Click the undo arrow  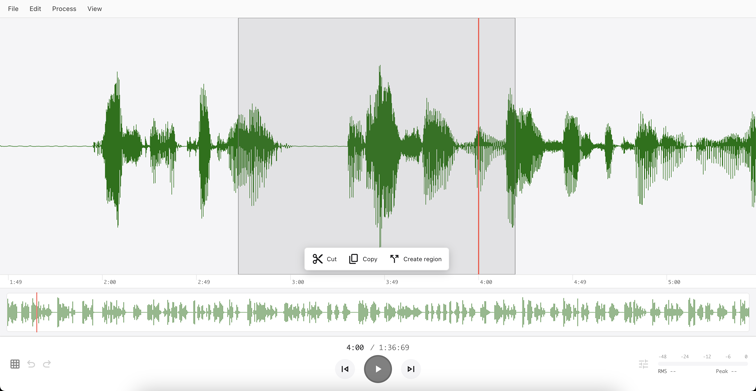[31, 364]
